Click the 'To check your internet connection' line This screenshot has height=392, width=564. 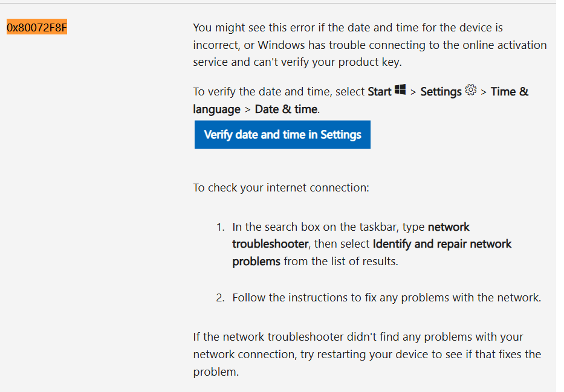[281, 188]
